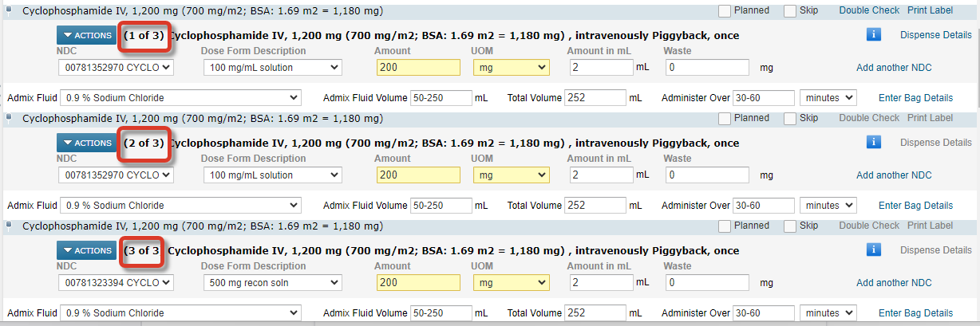Expand the NDC dropdown for dose 1 of 3

click(x=117, y=68)
